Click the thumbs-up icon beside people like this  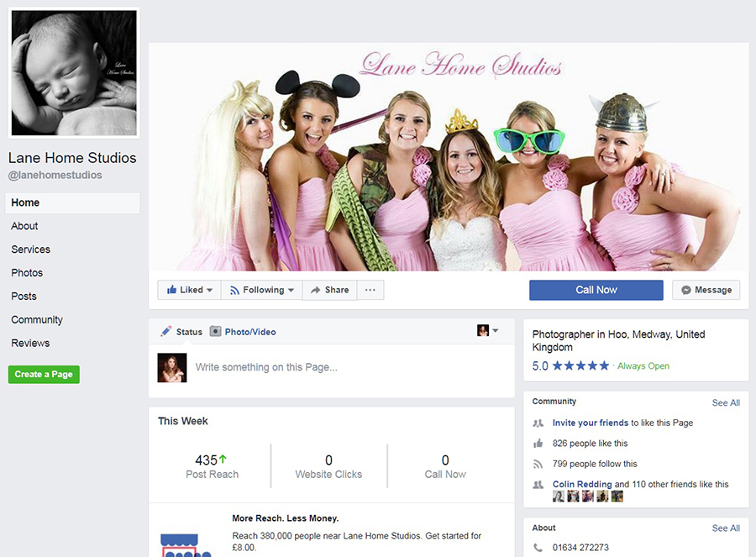click(x=538, y=444)
